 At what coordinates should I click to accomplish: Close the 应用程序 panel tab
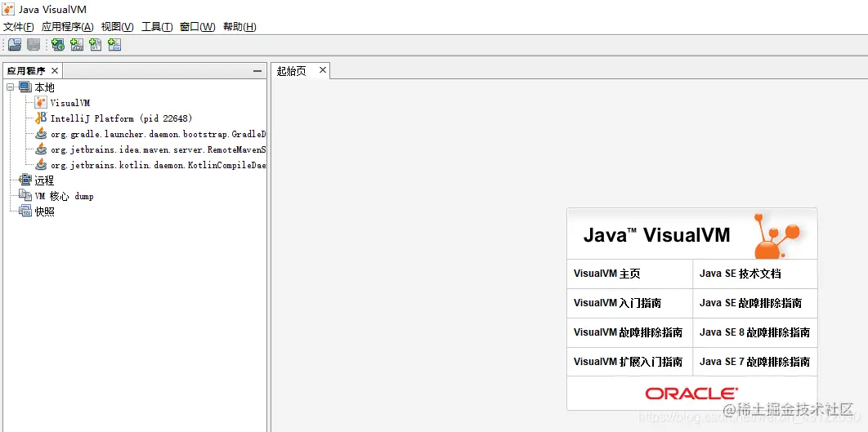click(54, 70)
